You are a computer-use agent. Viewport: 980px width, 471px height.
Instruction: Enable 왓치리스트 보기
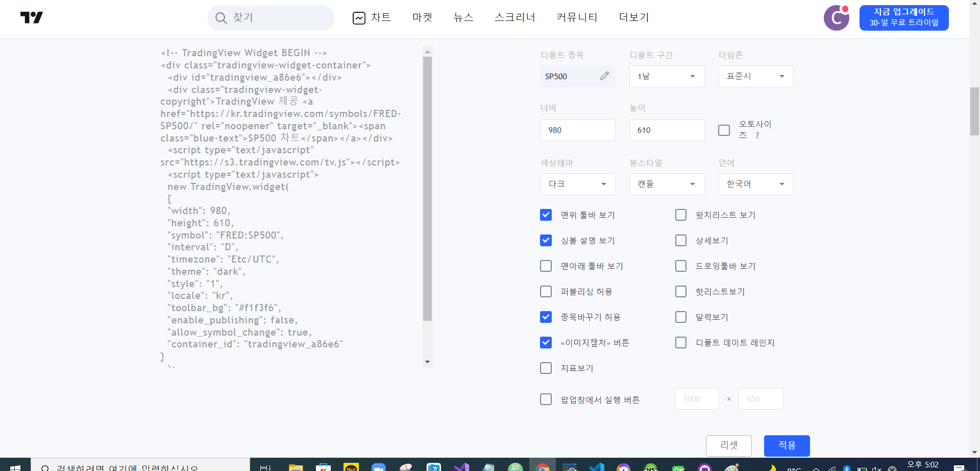pyautogui.click(x=681, y=215)
